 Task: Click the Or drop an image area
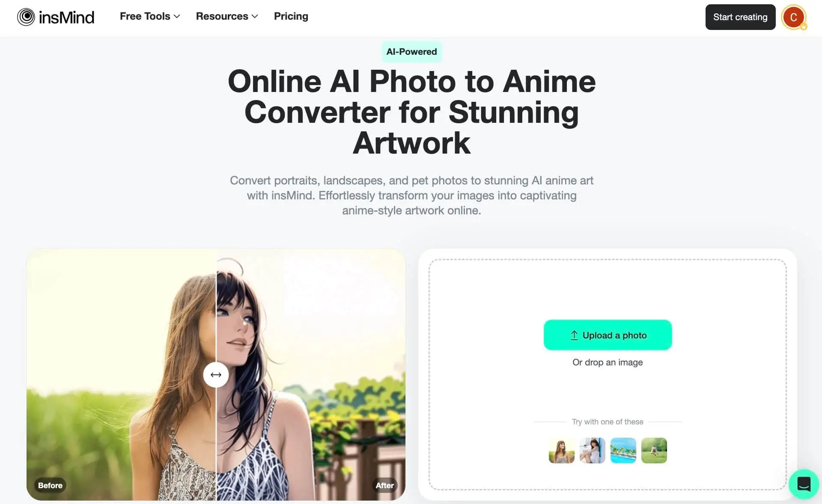coord(607,362)
